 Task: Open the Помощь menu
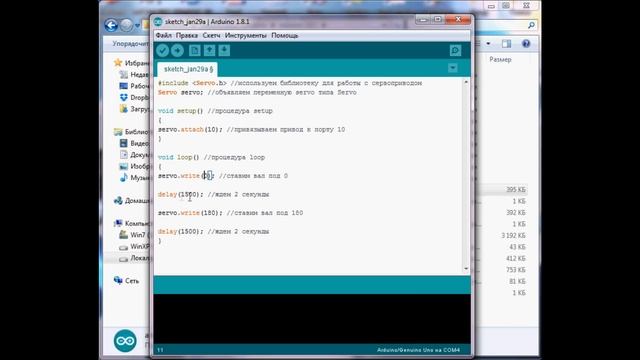[285, 36]
